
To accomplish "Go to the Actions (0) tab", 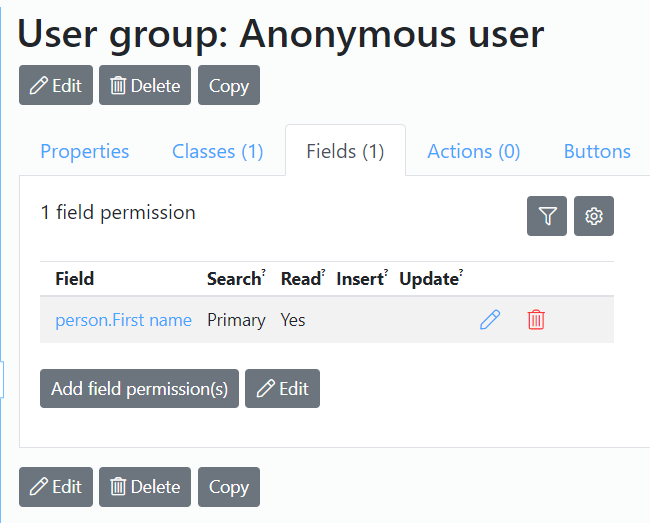I will click(x=474, y=151).
